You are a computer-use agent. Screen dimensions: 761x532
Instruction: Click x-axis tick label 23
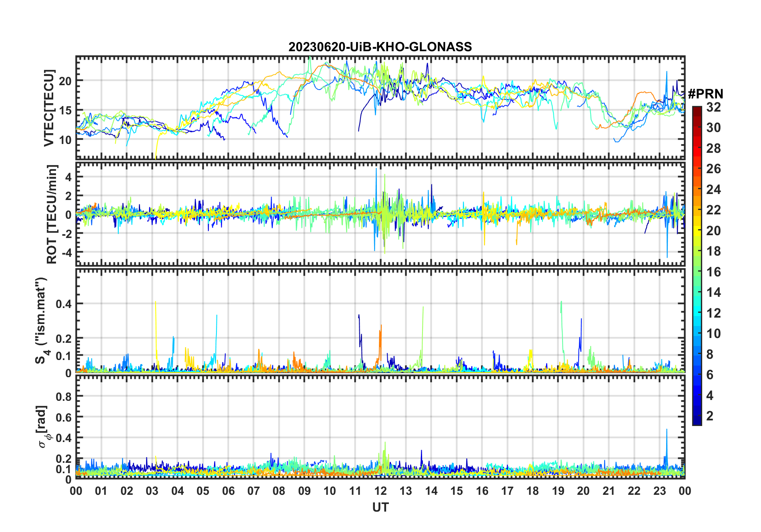click(659, 491)
